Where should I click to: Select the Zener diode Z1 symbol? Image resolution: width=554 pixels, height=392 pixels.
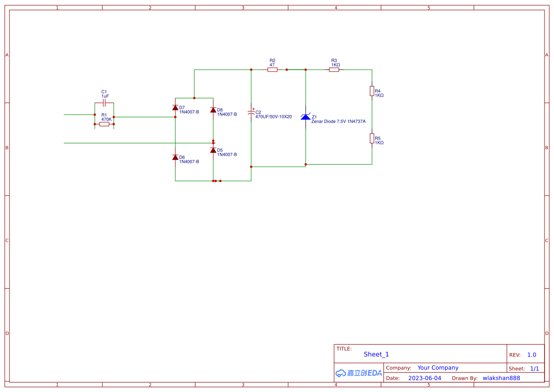click(x=306, y=116)
